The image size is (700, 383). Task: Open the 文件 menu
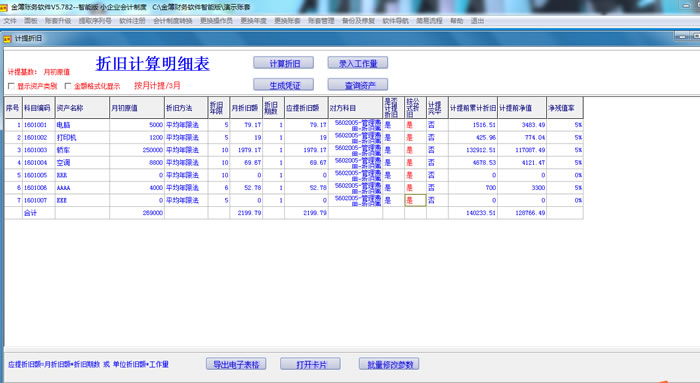10,21
